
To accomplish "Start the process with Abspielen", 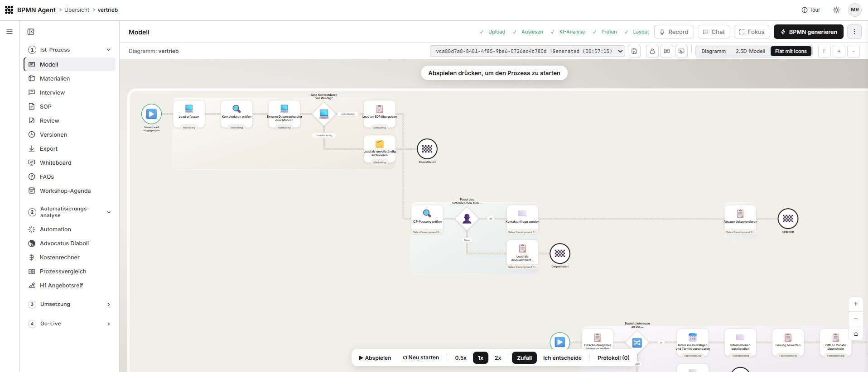I will click(375, 358).
